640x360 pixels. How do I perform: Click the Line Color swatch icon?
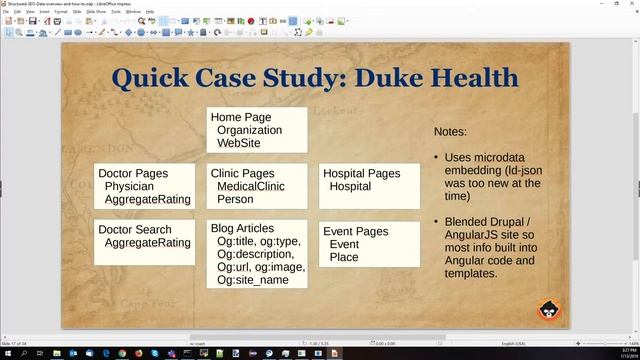coord(30,32)
